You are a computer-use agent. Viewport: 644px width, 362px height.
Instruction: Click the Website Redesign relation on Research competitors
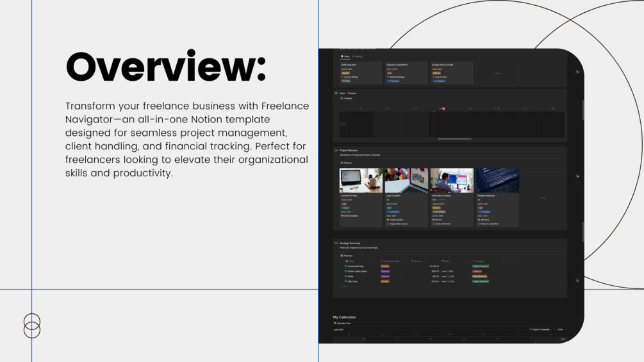pyautogui.click(x=396, y=77)
